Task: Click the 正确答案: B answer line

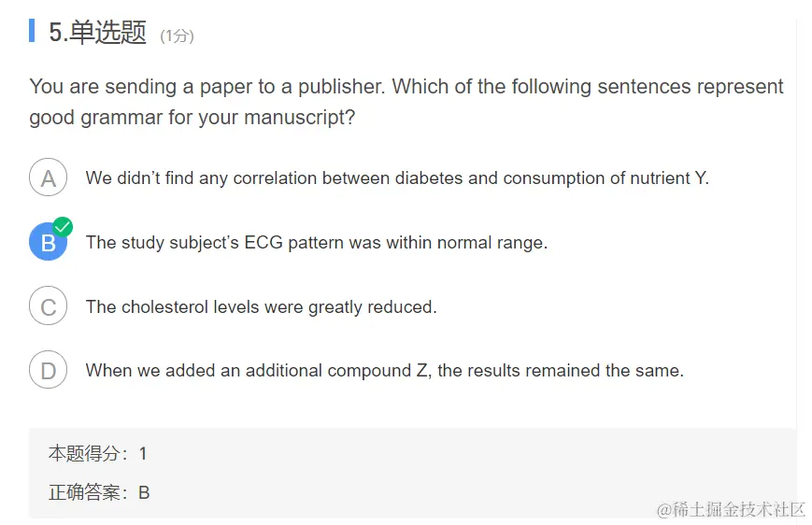Action: coord(99,492)
